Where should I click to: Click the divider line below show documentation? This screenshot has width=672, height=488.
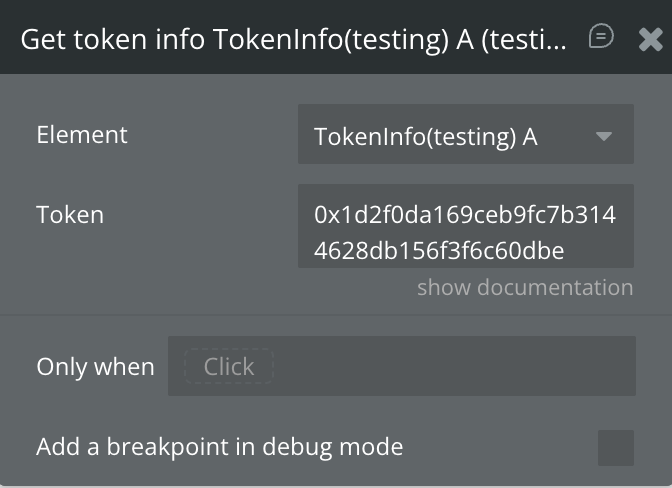336,315
